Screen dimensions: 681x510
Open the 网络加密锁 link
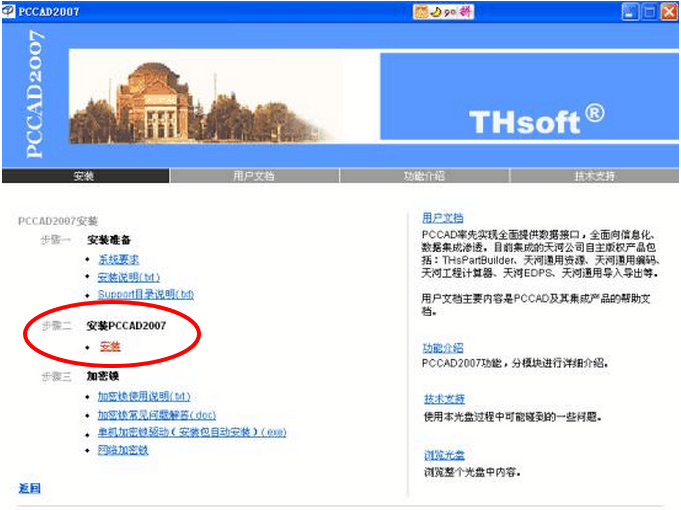click(x=123, y=450)
